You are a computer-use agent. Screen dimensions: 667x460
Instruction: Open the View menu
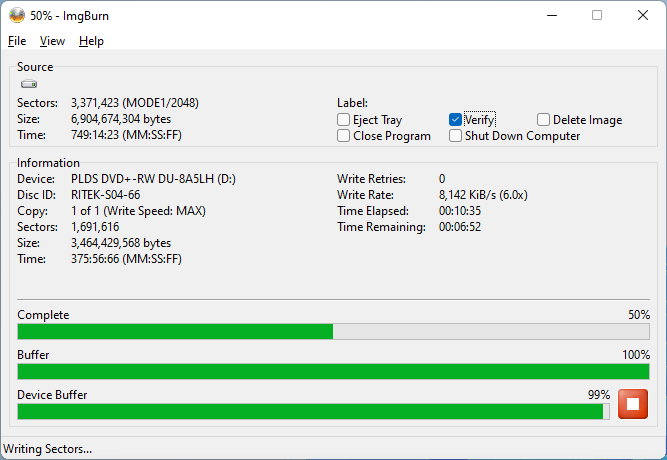[x=52, y=41]
